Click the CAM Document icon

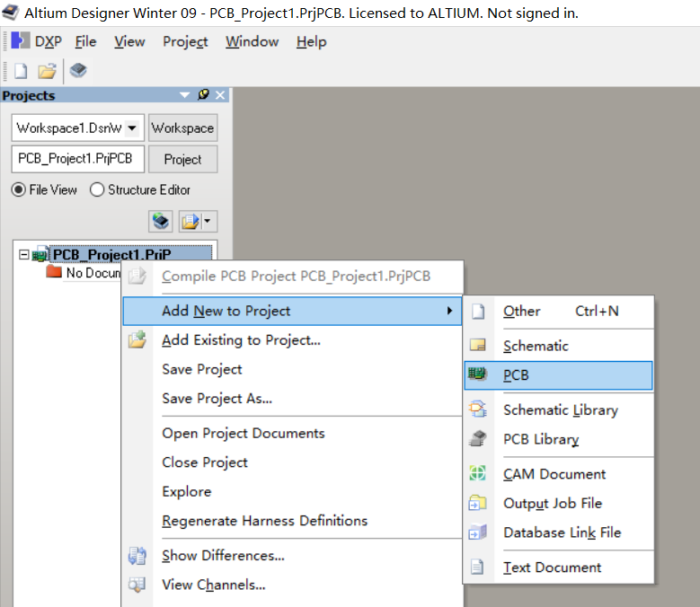click(x=477, y=472)
